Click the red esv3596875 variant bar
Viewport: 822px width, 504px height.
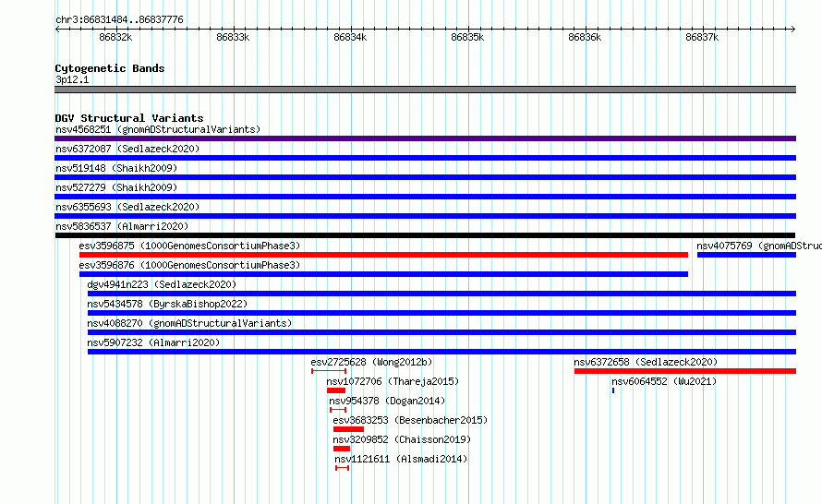(383, 255)
